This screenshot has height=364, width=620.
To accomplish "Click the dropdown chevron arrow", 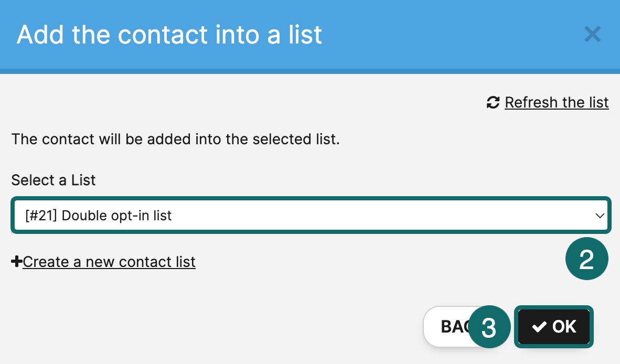I will tap(600, 215).
